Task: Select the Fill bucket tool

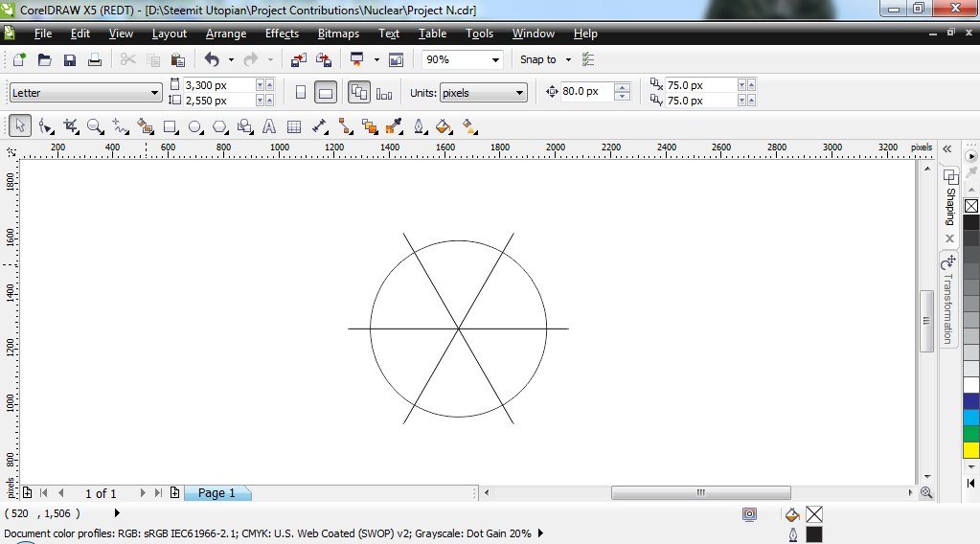Action: (x=444, y=126)
